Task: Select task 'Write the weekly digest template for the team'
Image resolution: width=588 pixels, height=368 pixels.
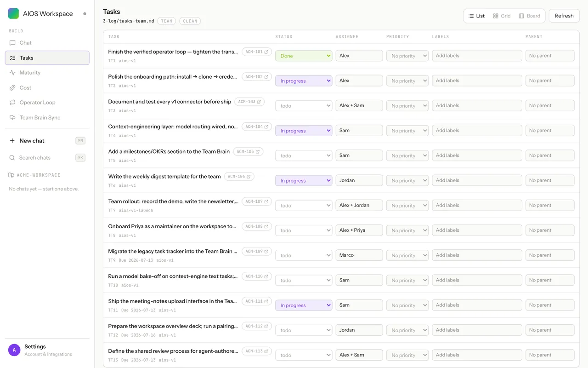Action: click(x=164, y=177)
